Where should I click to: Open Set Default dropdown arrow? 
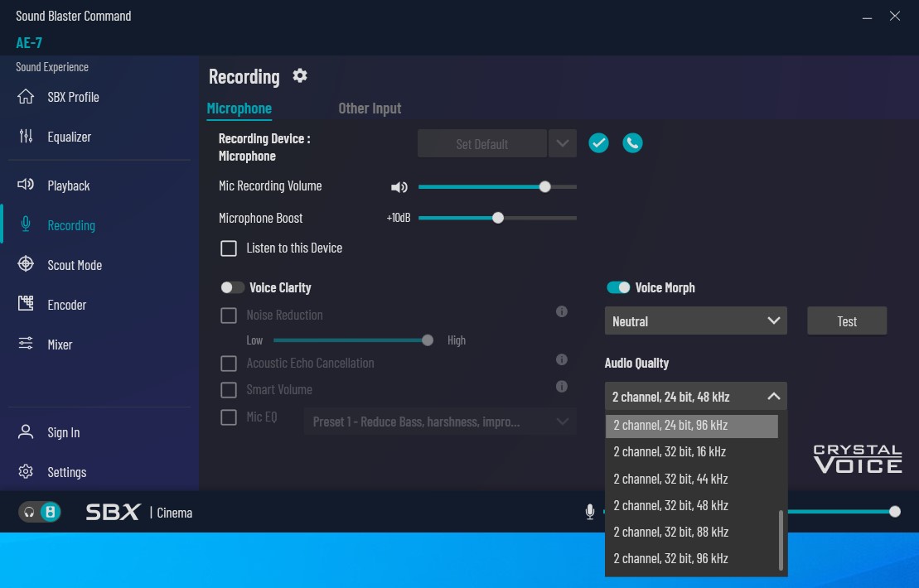(x=563, y=143)
